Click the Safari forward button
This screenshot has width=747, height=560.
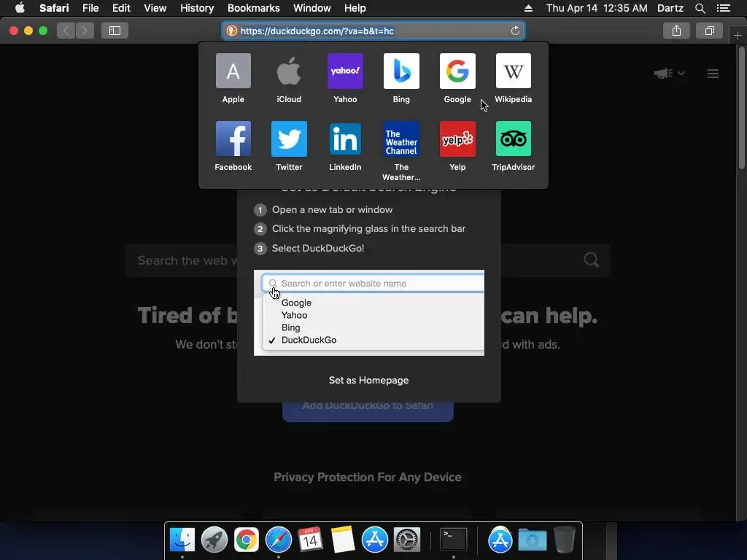pyautogui.click(x=85, y=31)
